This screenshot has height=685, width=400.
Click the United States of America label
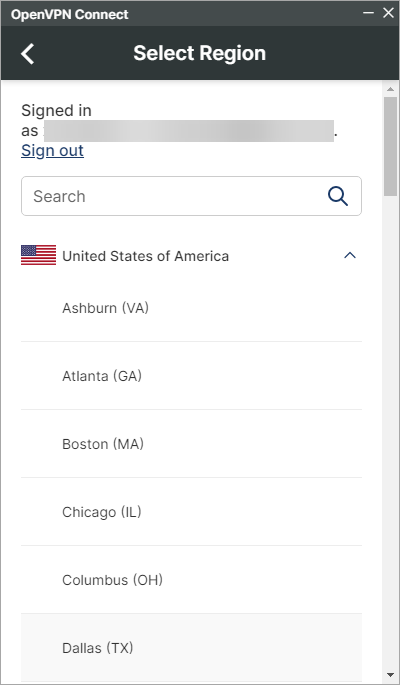tap(145, 256)
